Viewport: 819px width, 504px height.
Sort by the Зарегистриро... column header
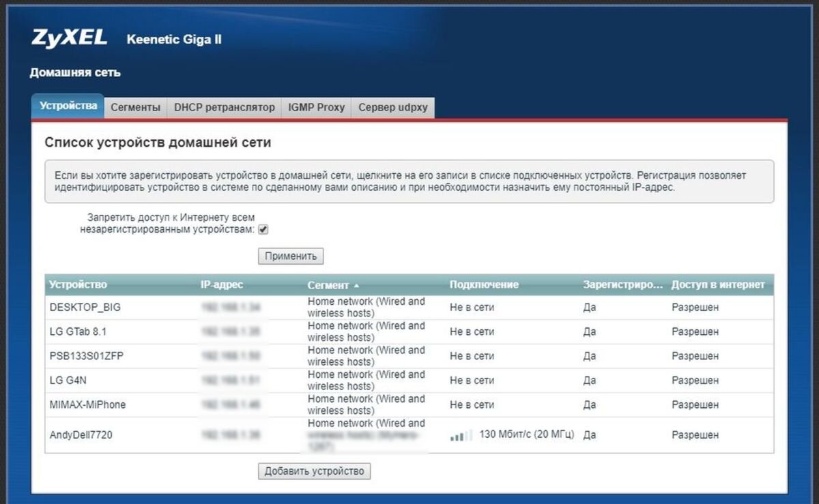click(x=623, y=284)
